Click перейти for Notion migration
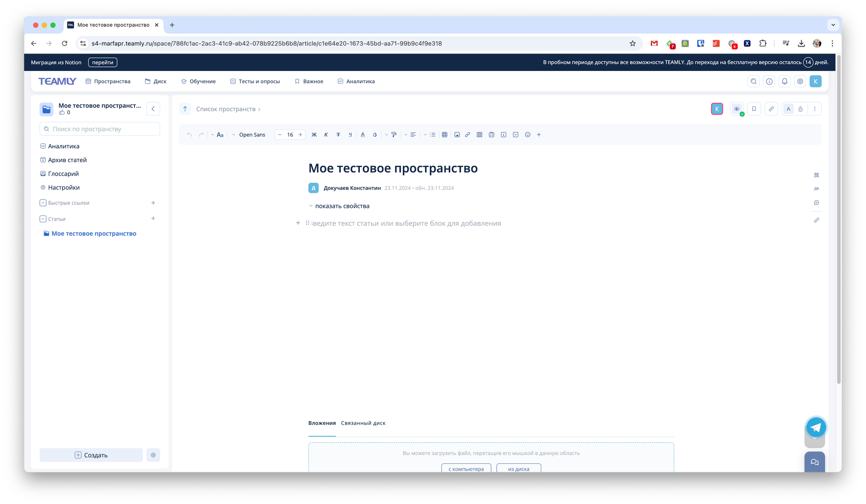Viewport: 866px width, 504px height. point(103,62)
